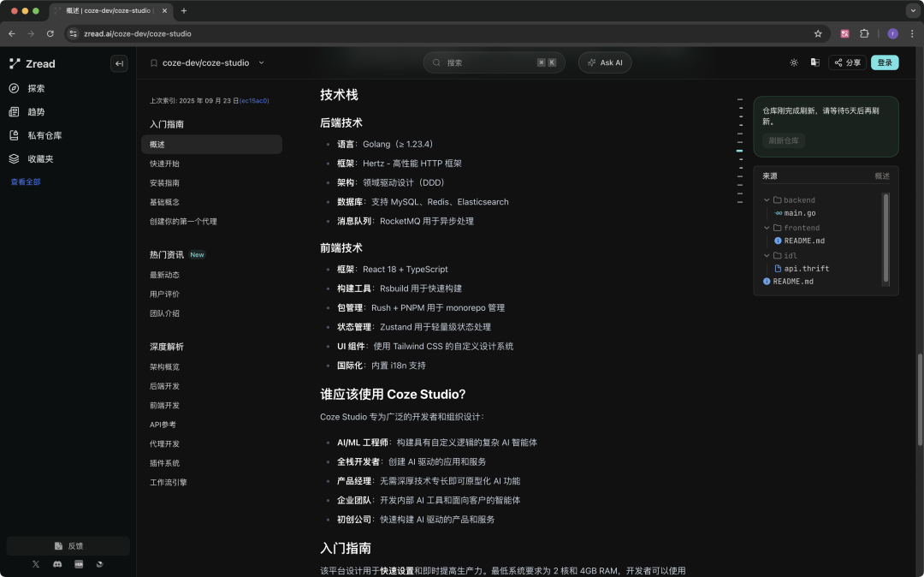Reload the page

coord(50,33)
